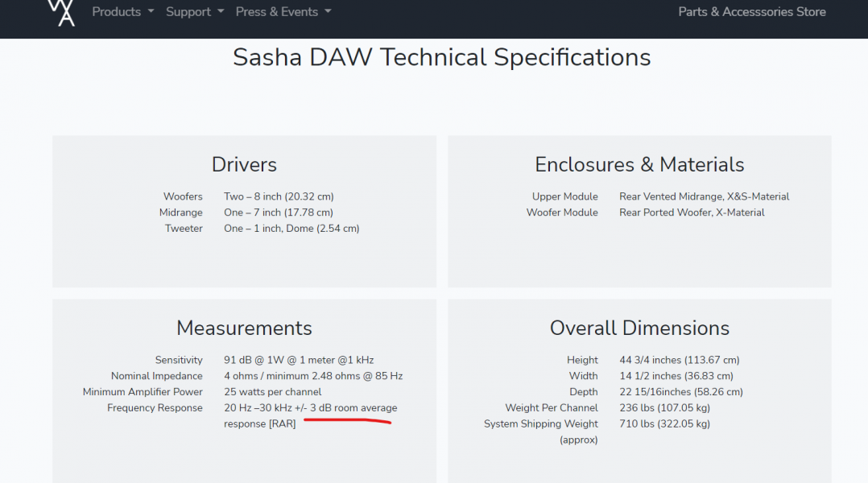Select '44 3/4 inches (113.67 cm)' value
The width and height of the screenshot is (868, 483).
point(680,360)
